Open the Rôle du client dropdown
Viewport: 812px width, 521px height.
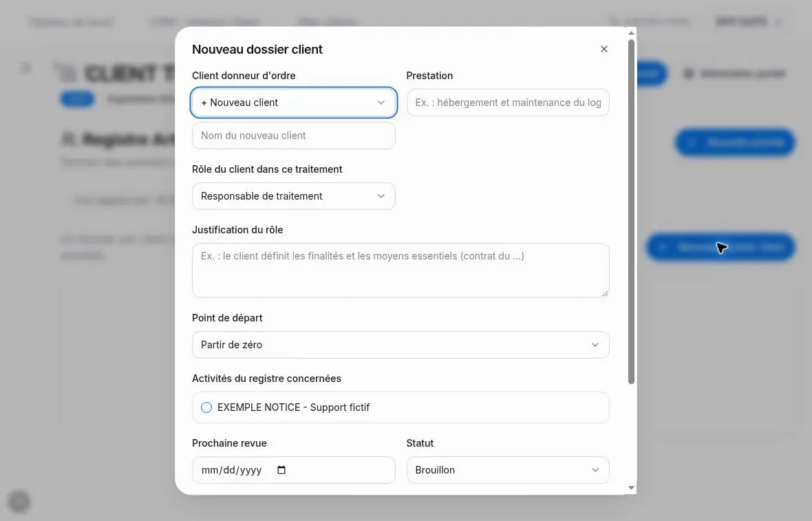pos(294,196)
